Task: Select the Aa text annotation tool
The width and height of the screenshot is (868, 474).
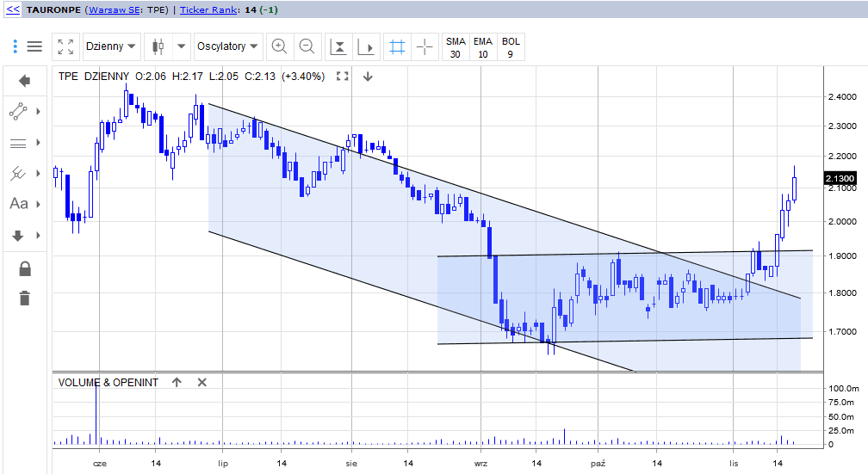Action: (19, 204)
